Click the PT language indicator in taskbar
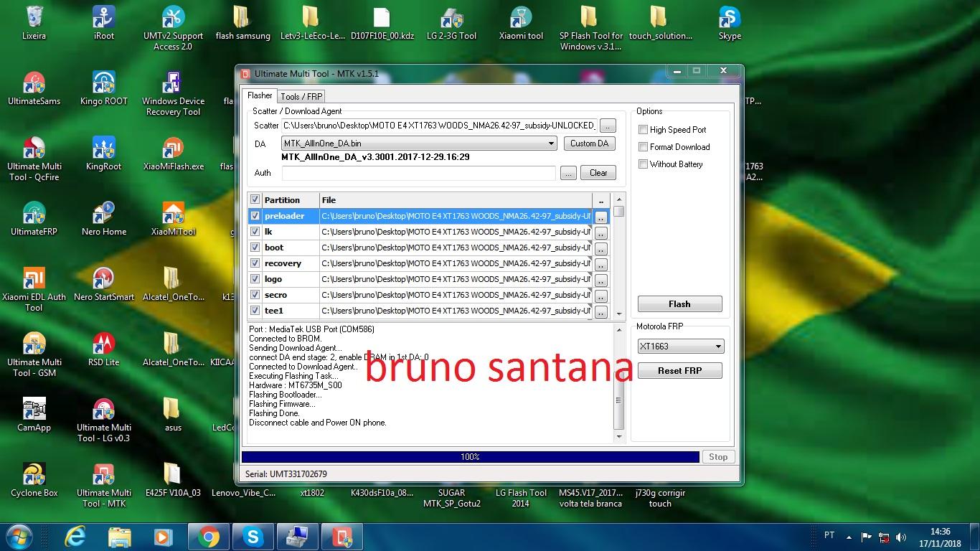Image resolution: width=980 pixels, height=551 pixels. (829, 535)
